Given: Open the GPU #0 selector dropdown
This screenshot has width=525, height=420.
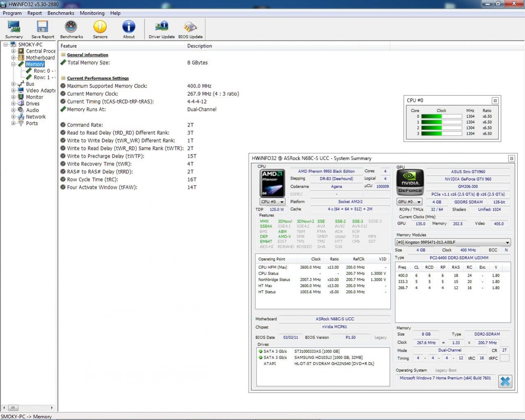Looking at the screenshot, I should [409, 202].
